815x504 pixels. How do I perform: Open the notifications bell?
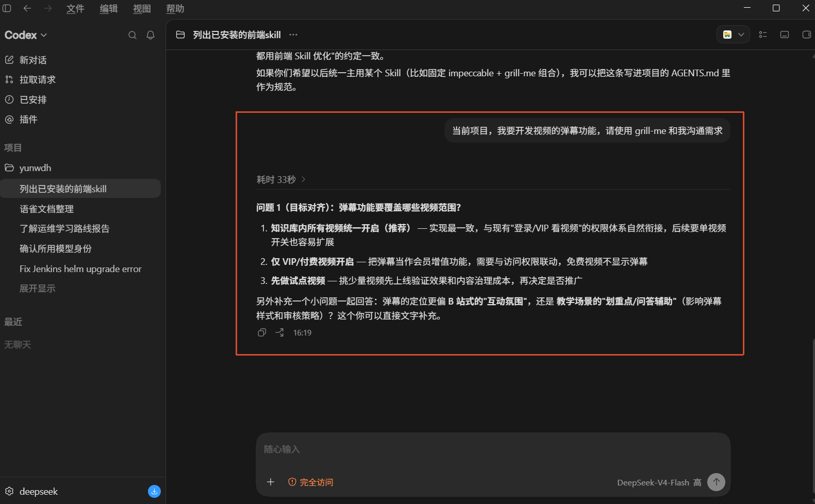click(x=151, y=35)
